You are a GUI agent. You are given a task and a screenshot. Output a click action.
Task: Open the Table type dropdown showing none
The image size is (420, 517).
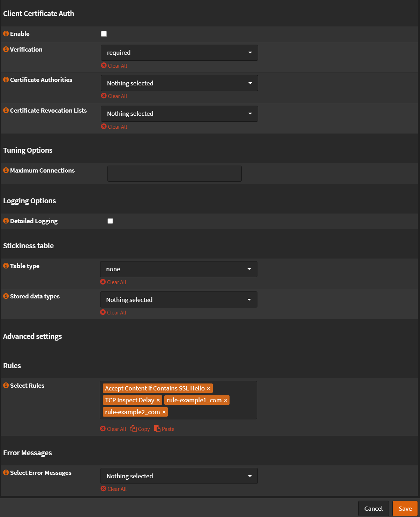[179, 269]
